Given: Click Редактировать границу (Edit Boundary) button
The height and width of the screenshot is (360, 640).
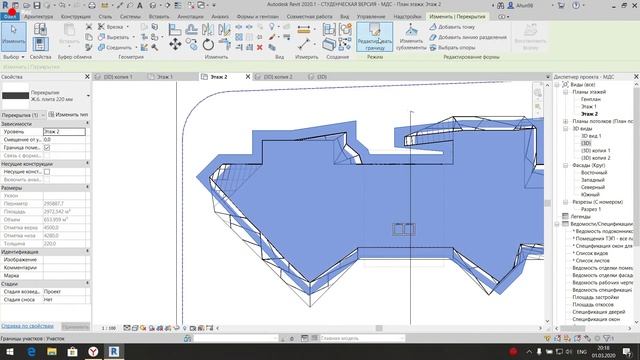Looking at the screenshot, I should click(375, 37).
